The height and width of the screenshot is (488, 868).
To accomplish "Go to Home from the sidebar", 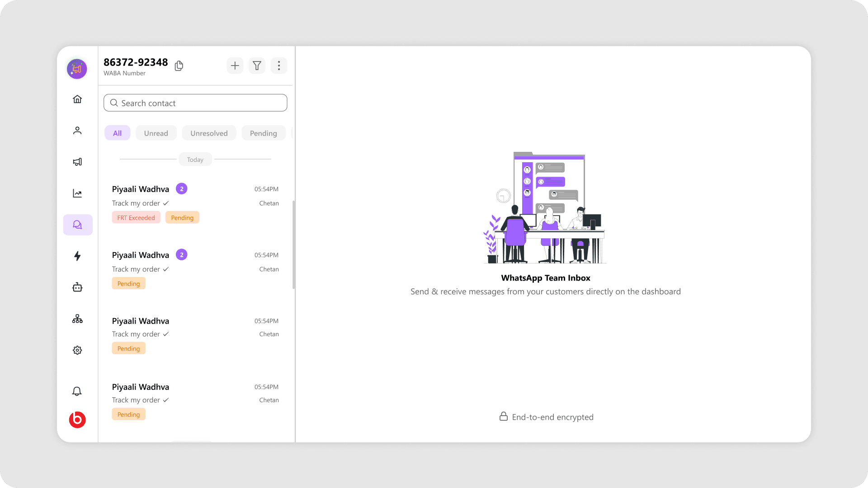I will click(x=77, y=99).
